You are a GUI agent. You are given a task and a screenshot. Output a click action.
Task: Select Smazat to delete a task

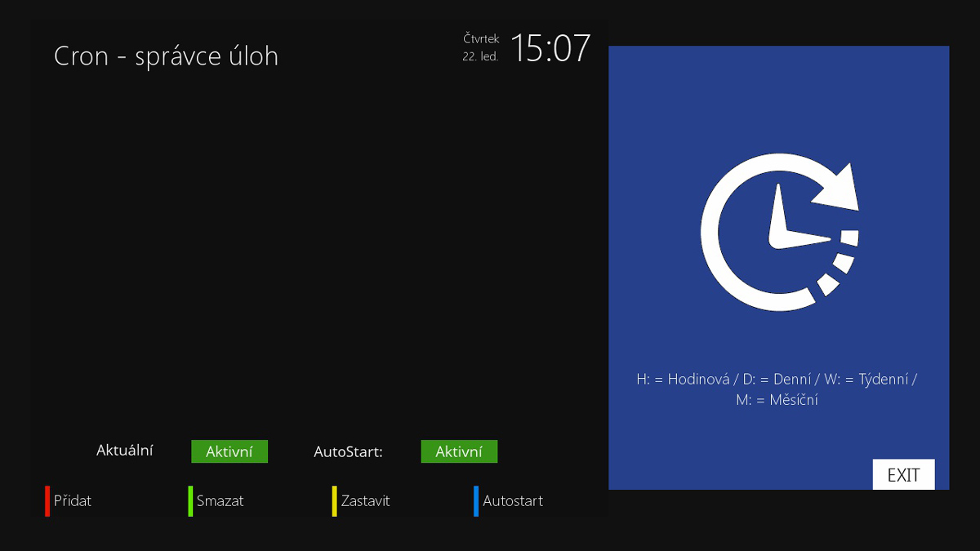click(220, 501)
